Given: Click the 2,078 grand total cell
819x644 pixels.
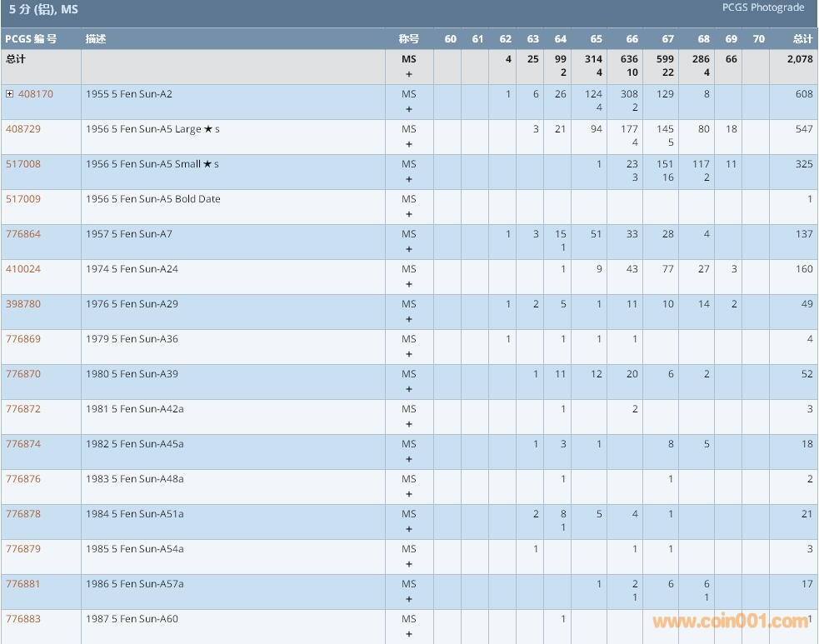Looking at the screenshot, I should point(800,60).
